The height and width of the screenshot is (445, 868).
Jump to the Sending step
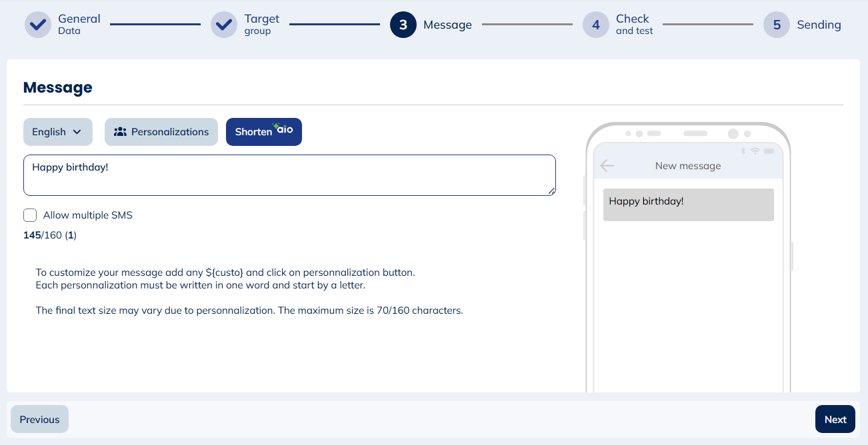[775, 24]
